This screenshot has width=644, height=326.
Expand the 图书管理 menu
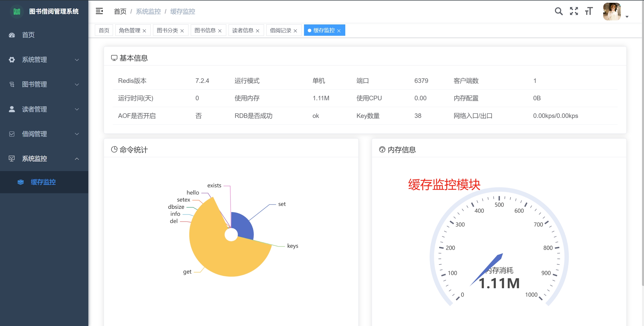tap(34, 84)
